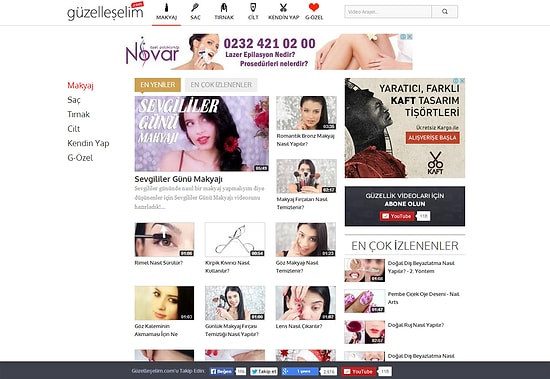Open the Novar laser epilation banner ad
The image size is (550, 379).
coord(268,52)
